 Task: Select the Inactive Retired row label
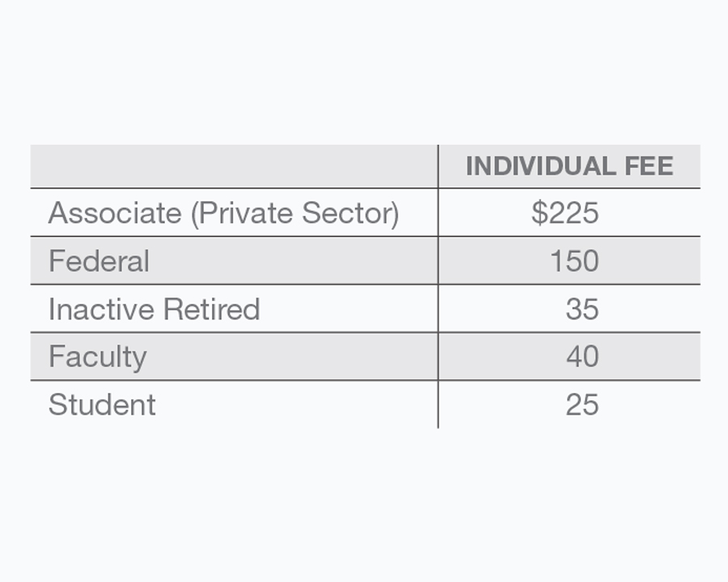154,309
